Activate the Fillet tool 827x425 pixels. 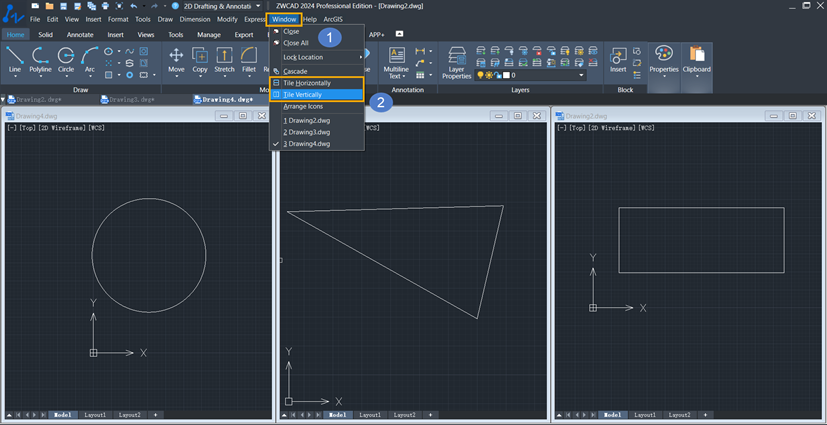coord(249,58)
